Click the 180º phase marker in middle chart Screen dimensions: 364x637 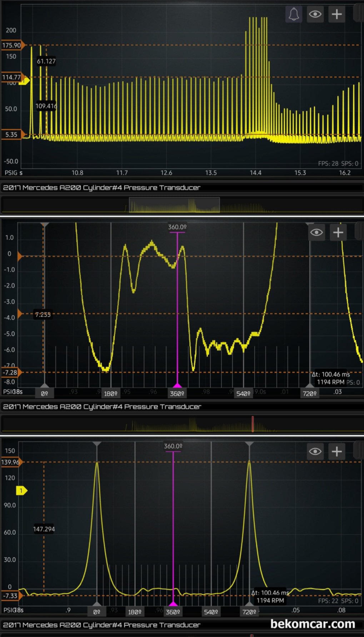click(x=111, y=393)
